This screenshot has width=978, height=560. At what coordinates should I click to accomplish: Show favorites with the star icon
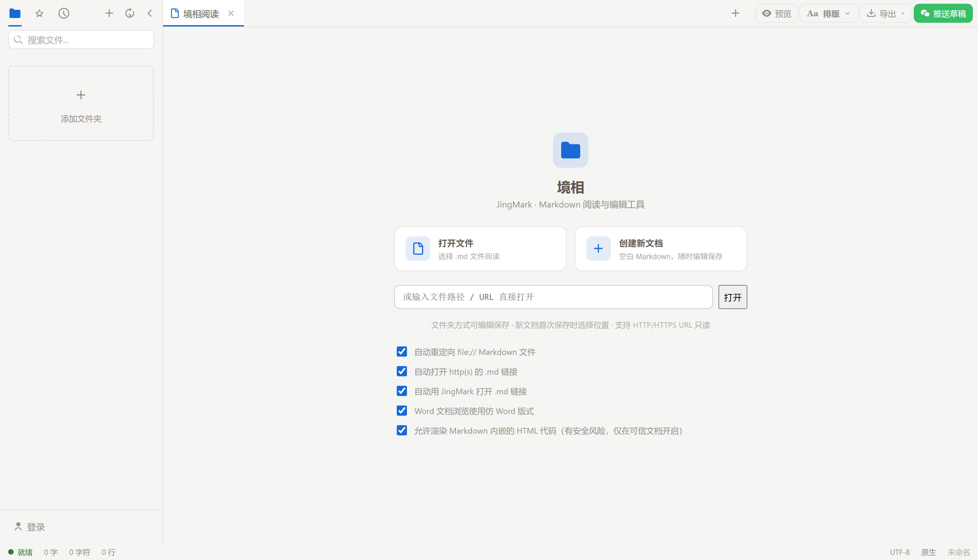(39, 14)
